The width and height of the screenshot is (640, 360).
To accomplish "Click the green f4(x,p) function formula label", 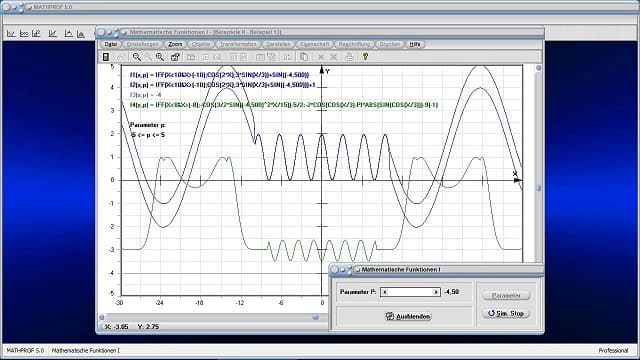I will point(284,105).
